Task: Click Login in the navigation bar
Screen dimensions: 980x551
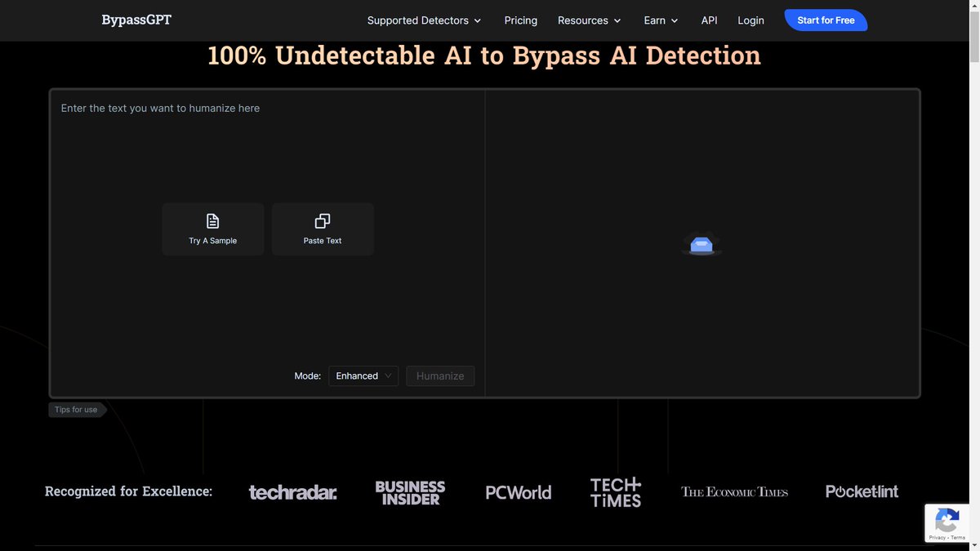Action: 751,20
